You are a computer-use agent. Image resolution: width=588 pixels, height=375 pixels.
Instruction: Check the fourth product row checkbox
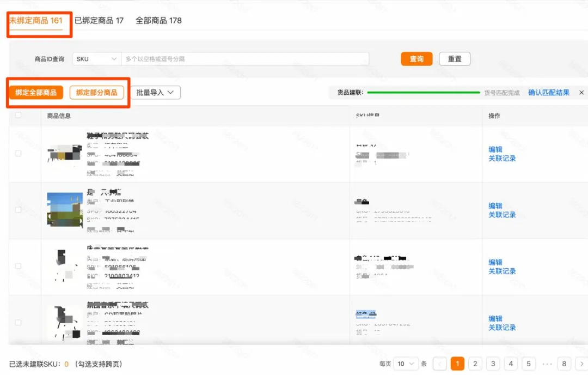[x=18, y=323]
